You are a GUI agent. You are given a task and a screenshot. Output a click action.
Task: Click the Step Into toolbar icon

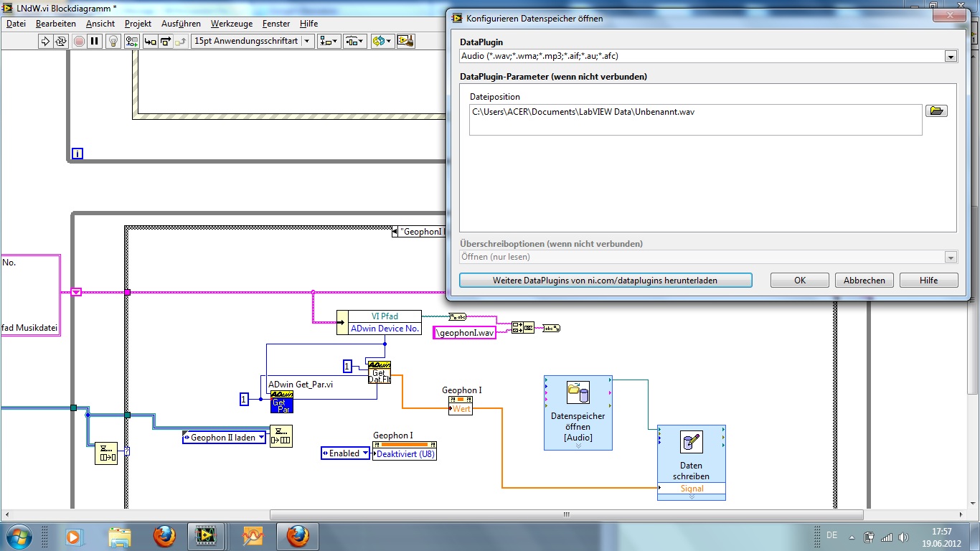pyautogui.click(x=151, y=42)
